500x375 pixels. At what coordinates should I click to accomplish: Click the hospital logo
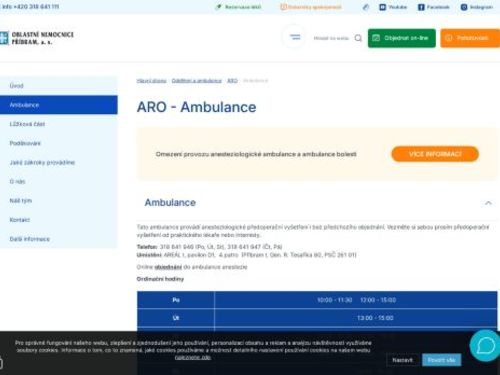(x=37, y=38)
